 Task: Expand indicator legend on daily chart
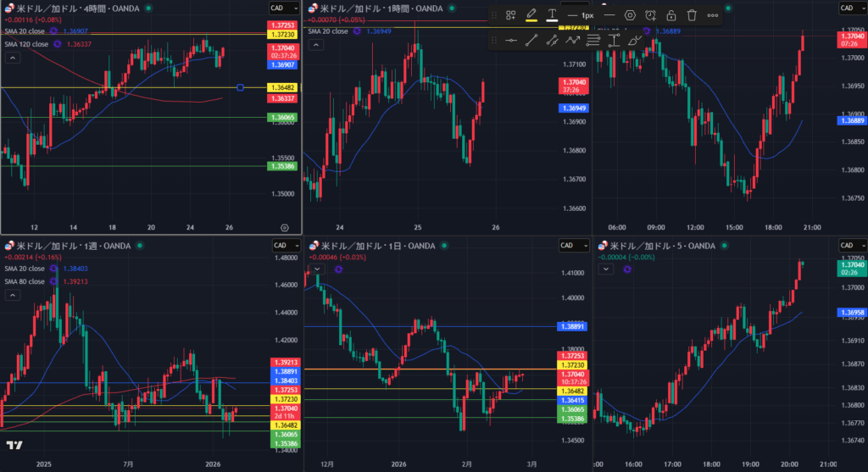coord(316,269)
